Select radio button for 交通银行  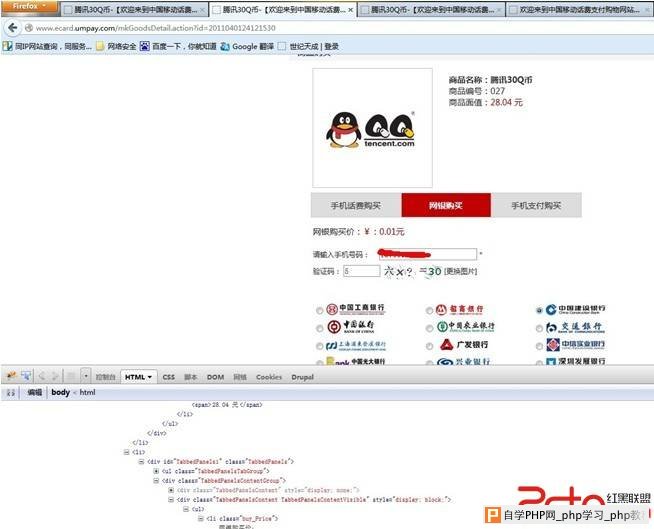tap(539, 329)
